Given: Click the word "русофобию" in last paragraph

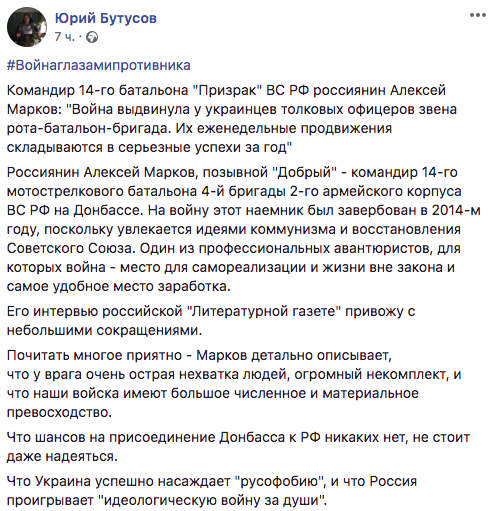Looking at the screenshot, I should click(280, 482).
